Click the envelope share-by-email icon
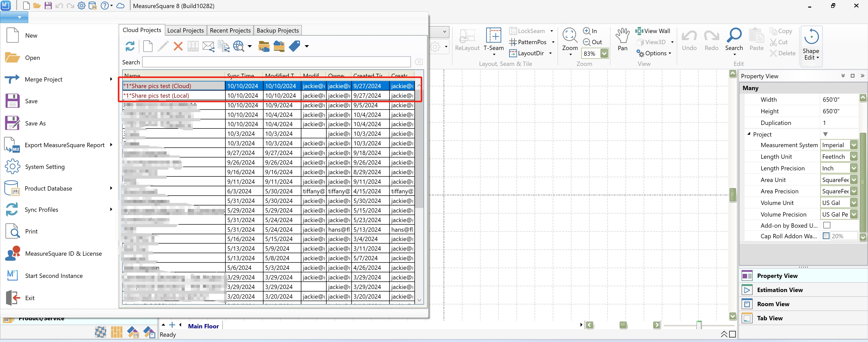 pos(208,46)
